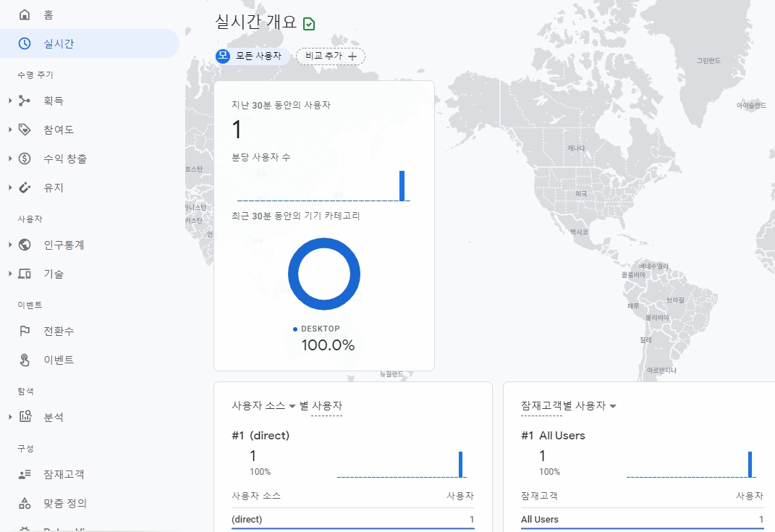The image size is (775, 532).
Task: Click the #1 All Users heading
Action: [x=553, y=436]
